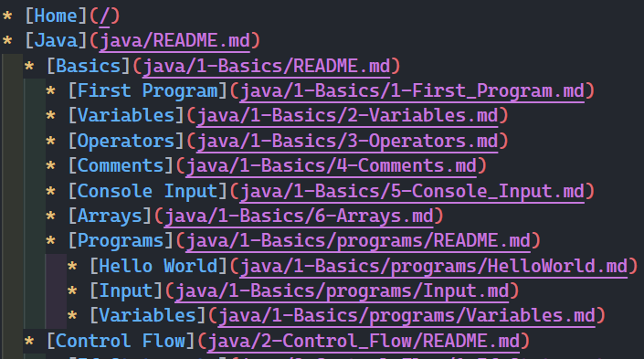
Task: Click the asterisk bullet before [Basics]
Action: (x=28, y=66)
